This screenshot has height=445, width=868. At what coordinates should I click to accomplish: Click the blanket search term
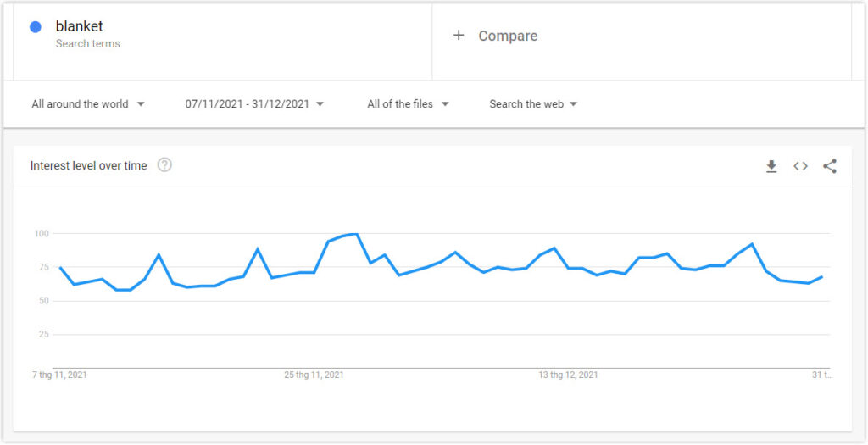click(79, 26)
